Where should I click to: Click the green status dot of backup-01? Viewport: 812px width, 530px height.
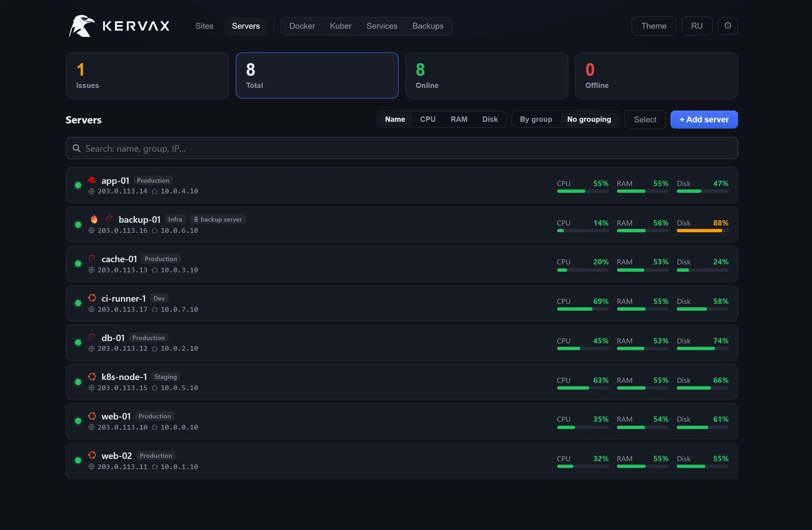pos(78,224)
